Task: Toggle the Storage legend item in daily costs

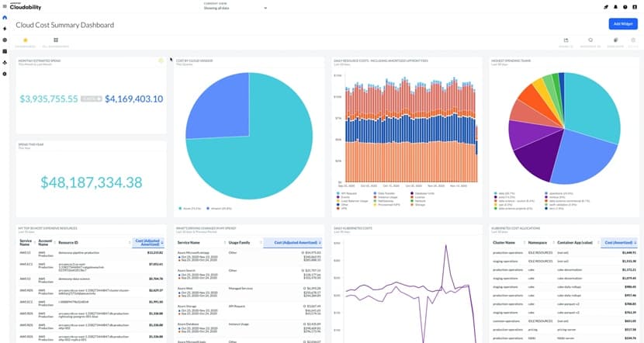Action: tap(418, 205)
